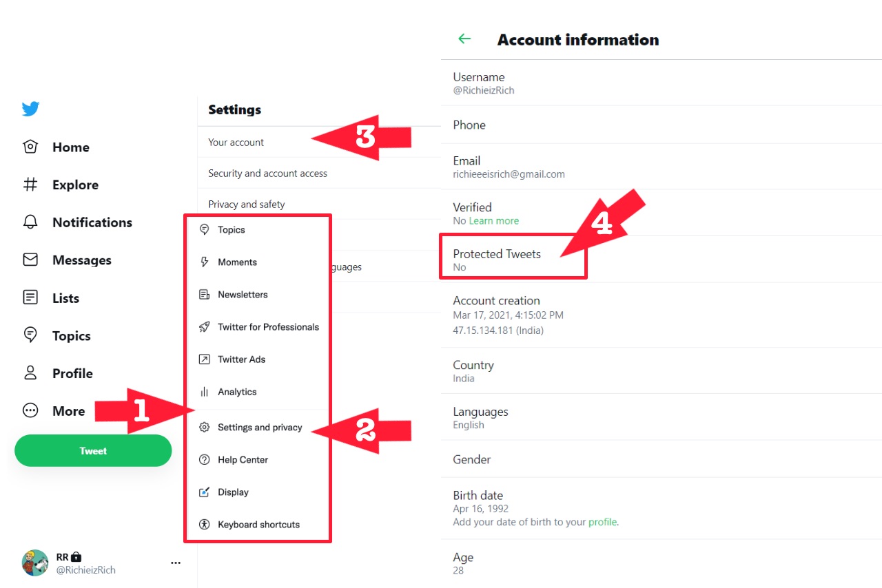This screenshot has height=588, width=882.
Task: Open account options three-dot menu
Action: tap(176, 563)
